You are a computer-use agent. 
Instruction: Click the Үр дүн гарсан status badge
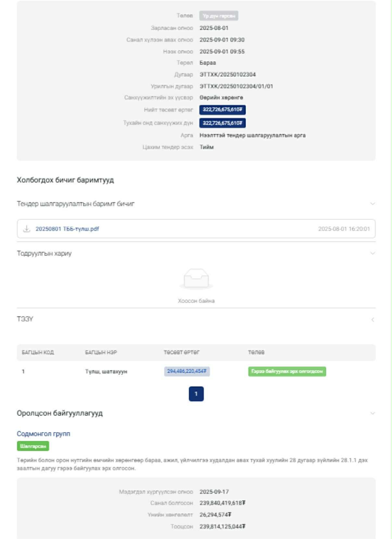coord(219,16)
